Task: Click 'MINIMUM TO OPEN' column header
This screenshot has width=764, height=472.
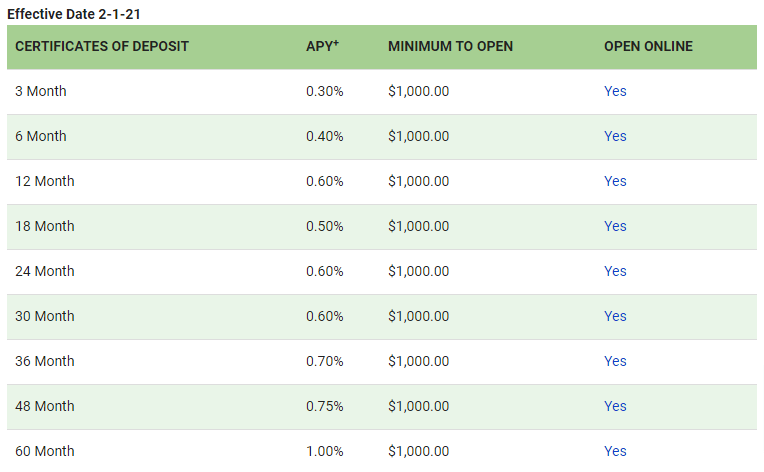Action: [x=450, y=46]
